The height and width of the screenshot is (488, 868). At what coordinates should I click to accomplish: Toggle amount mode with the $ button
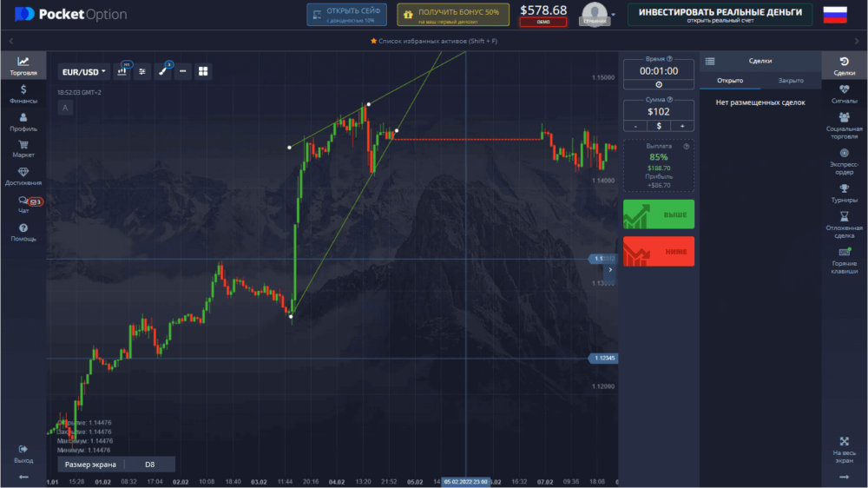[x=659, y=126]
